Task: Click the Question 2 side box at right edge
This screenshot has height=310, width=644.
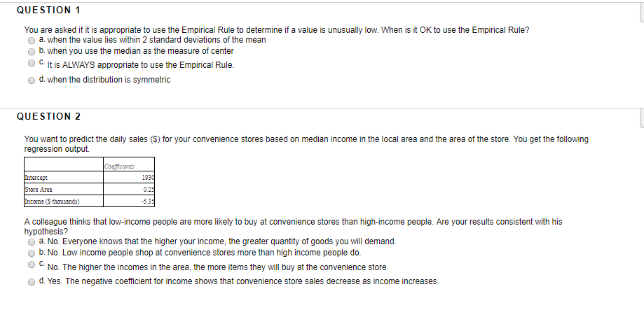Action: 641,118
